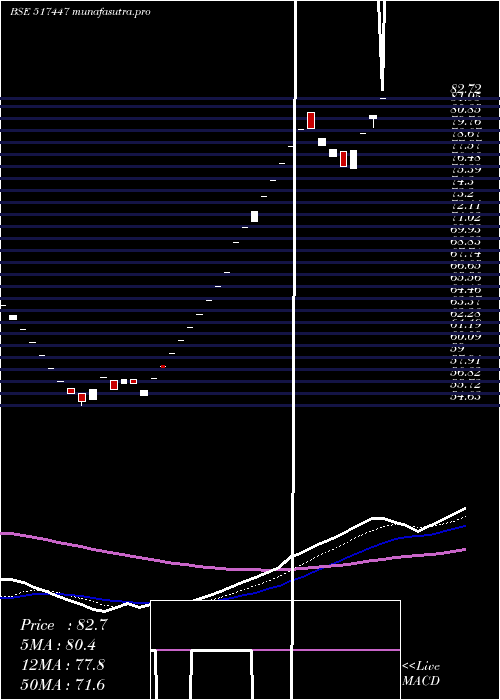
Task: Select the 12MA : 77.8 value
Action: coord(63,665)
